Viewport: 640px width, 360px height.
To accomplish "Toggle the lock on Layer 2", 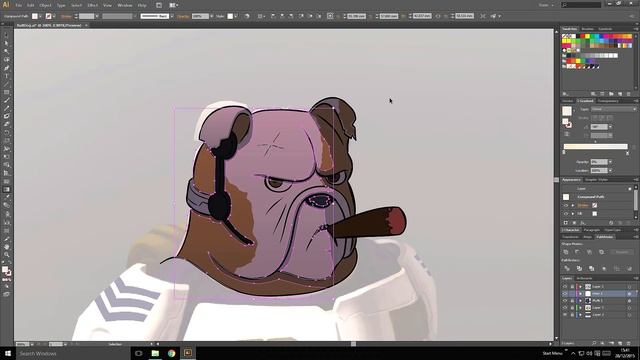I will [572, 315].
